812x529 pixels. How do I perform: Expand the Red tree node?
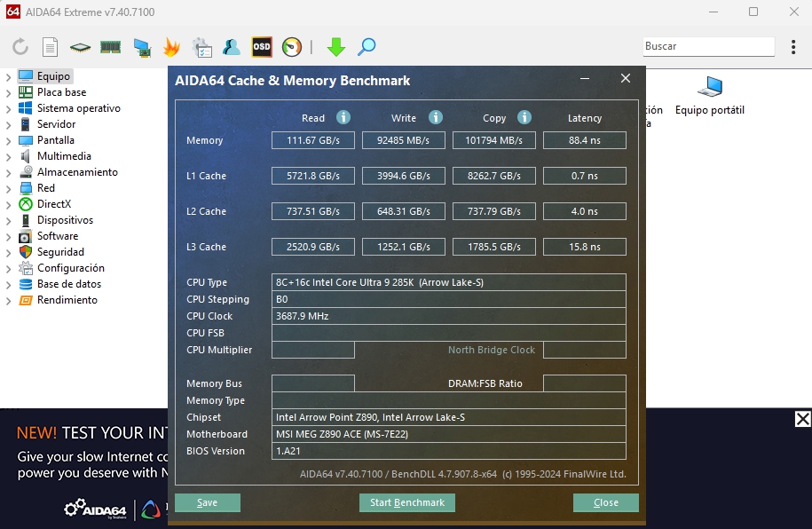[8, 189]
